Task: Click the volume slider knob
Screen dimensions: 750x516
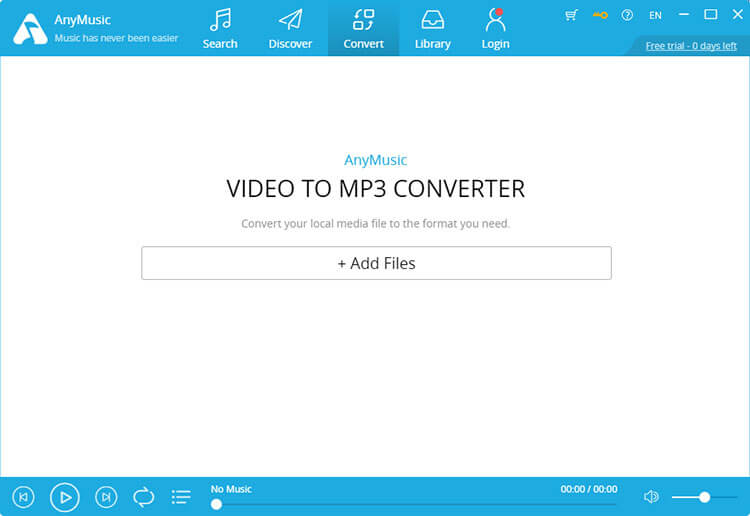Action: pos(705,497)
